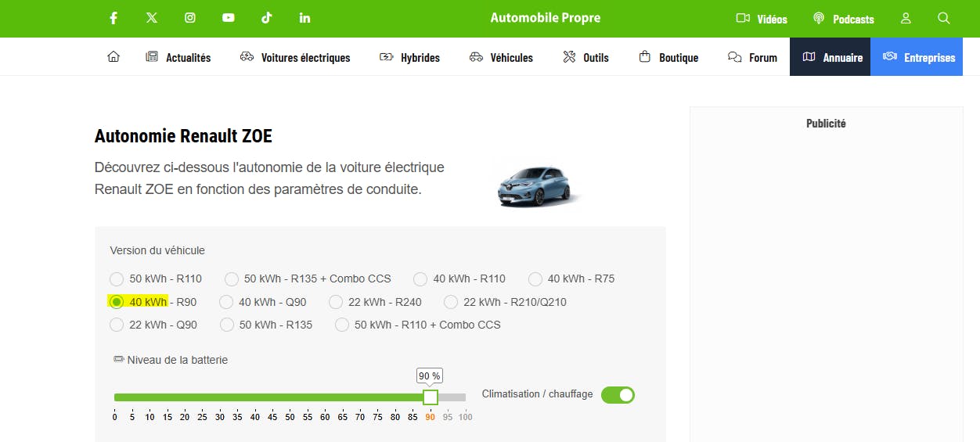Open the Actualités menu

(x=178, y=57)
